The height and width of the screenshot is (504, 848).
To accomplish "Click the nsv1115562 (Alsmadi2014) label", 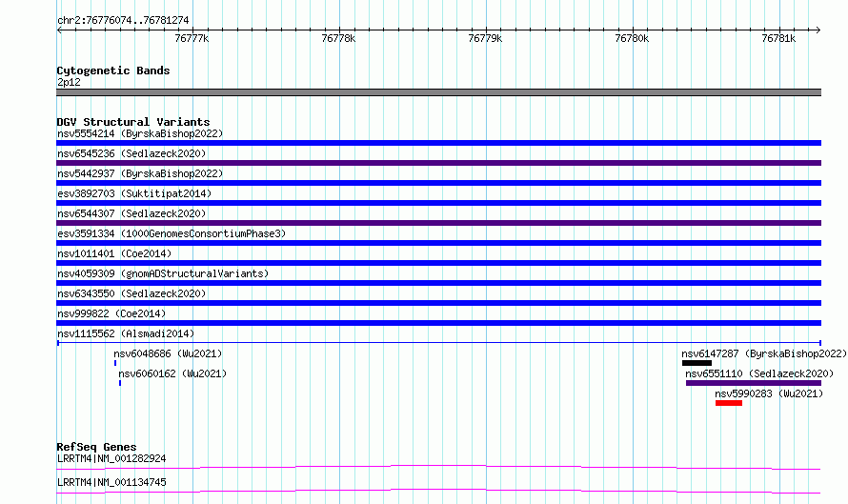I will (x=126, y=333).
